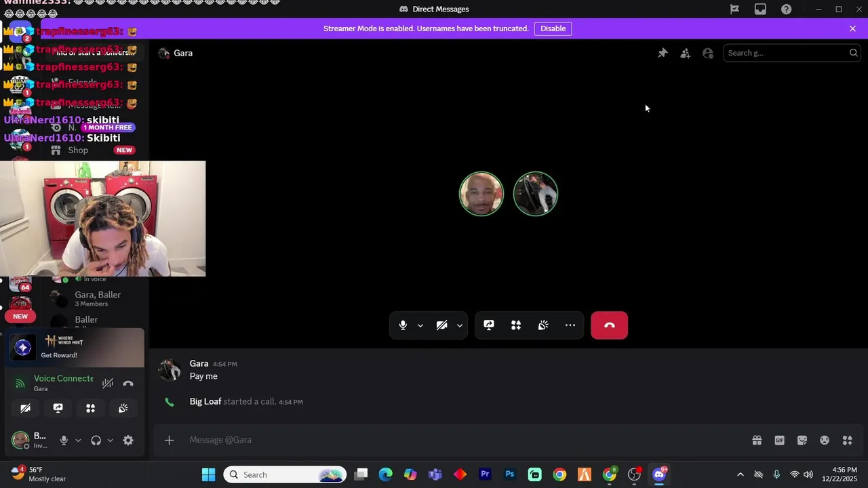Open the flag icon in title bar
868x488 pixels.
[x=734, y=9]
